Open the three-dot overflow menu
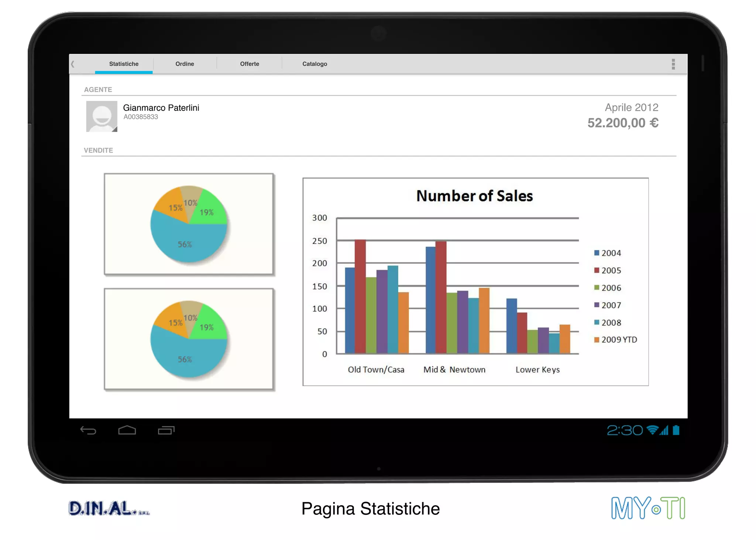756x540 pixels. (673, 64)
